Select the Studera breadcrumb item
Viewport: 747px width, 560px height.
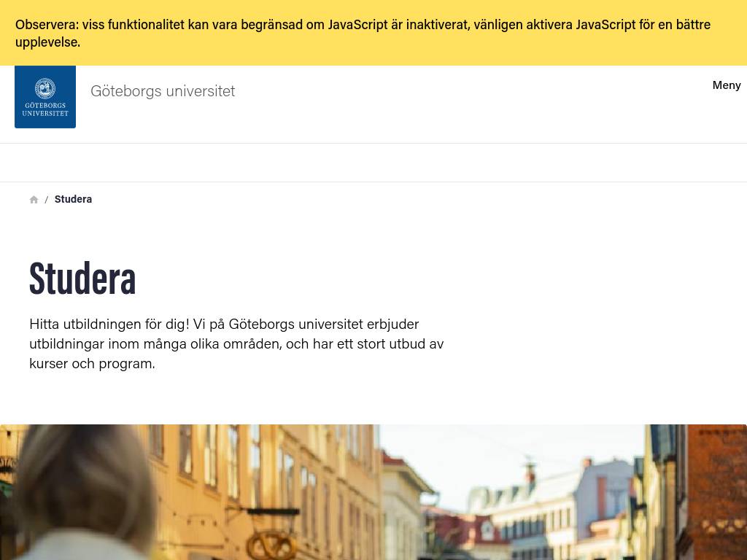tap(73, 199)
